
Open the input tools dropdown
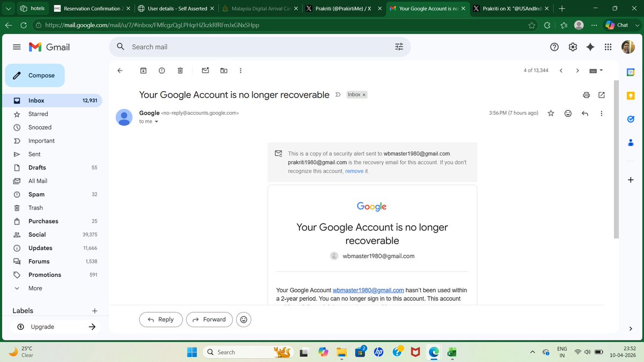[596, 70]
